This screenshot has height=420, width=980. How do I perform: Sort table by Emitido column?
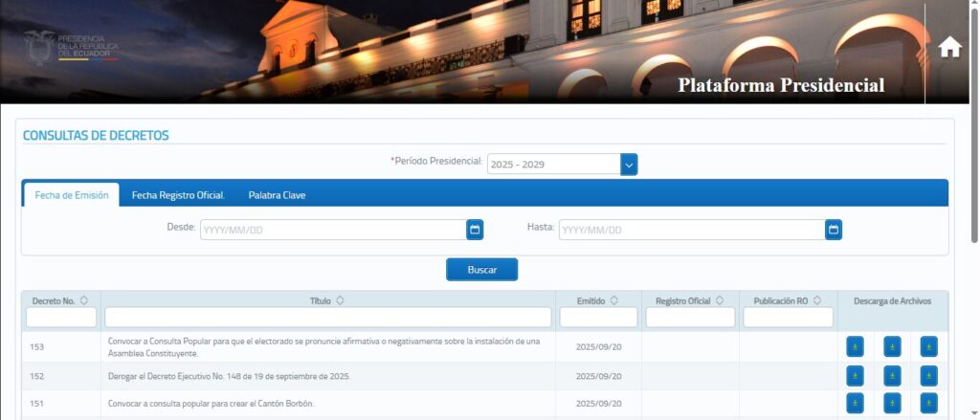click(x=613, y=300)
